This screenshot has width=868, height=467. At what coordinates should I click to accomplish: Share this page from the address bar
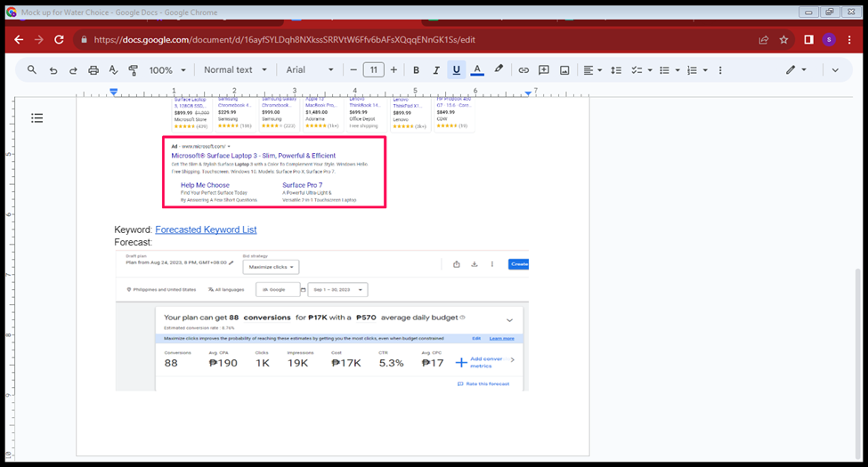tap(764, 40)
